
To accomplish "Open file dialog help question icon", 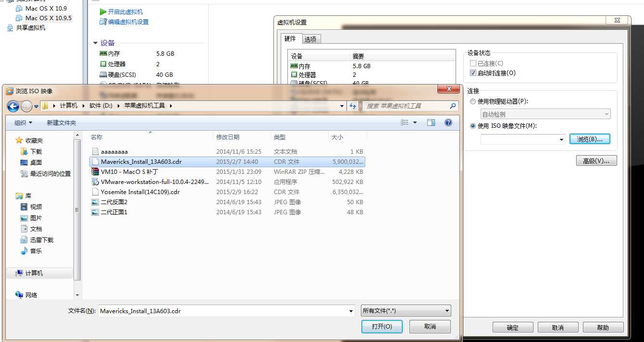I will click(x=448, y=122).
